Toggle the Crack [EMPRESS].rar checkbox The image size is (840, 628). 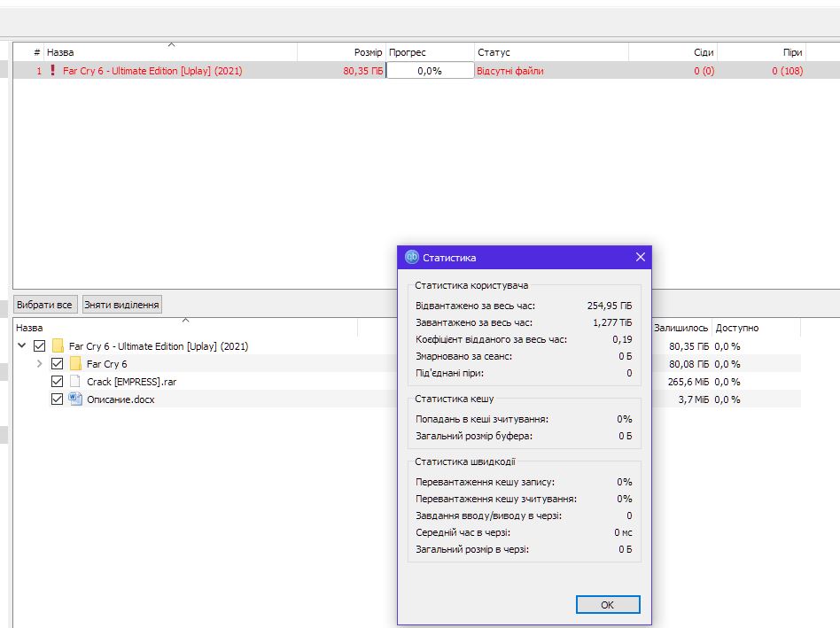pos(58,382)
